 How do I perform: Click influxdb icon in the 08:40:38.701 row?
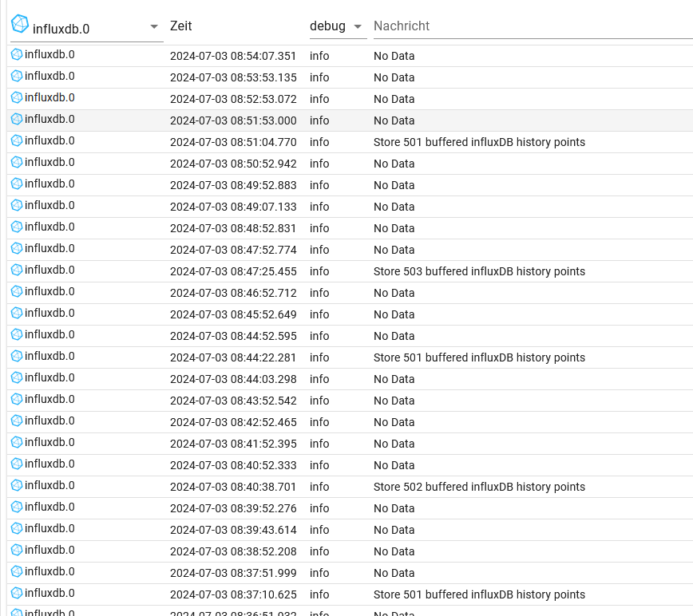click(17, 486)
